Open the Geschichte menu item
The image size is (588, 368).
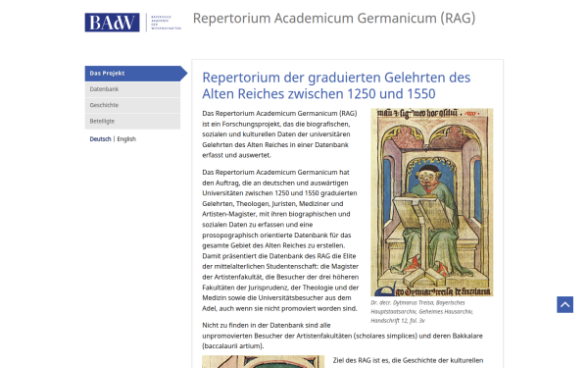(132, 105)
